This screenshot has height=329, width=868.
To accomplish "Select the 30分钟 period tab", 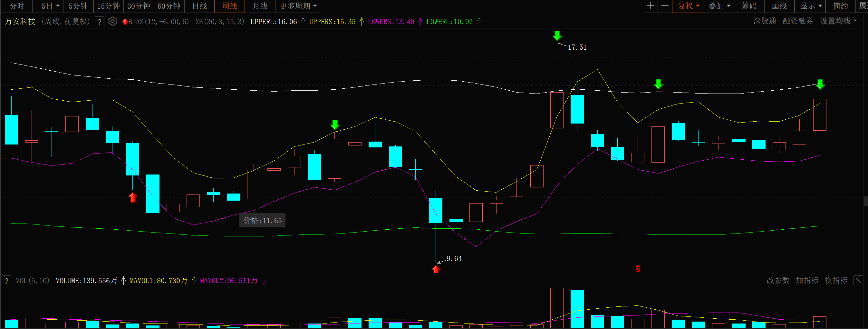I will click(x=139, y=6).
